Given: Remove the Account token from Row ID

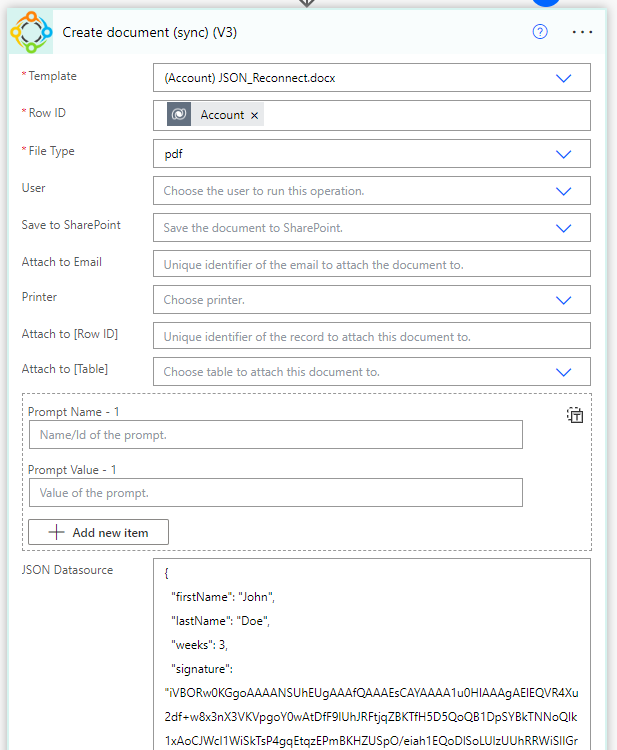Looking at the screenshot, I should pyautogui.click(x=254, y=115).
